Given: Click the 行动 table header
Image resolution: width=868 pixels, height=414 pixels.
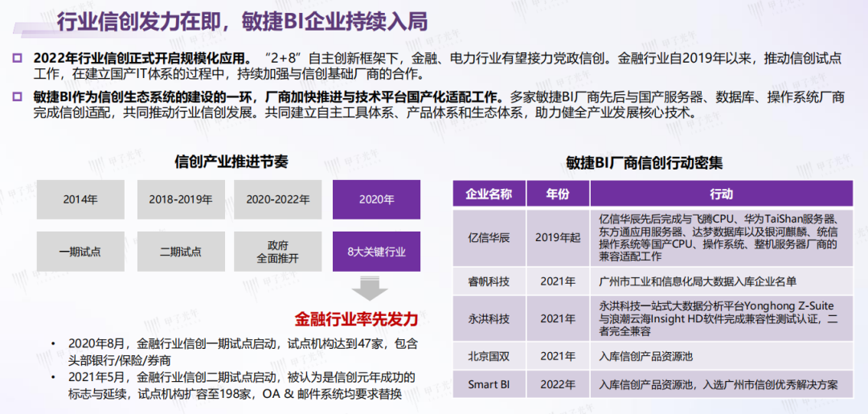Looking at the screenshot, I should pos(721,195).
